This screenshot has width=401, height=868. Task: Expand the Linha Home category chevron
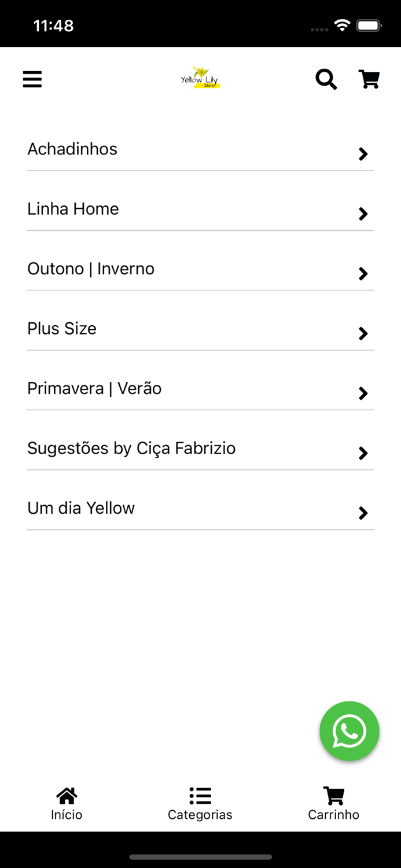tap(363, 214)
